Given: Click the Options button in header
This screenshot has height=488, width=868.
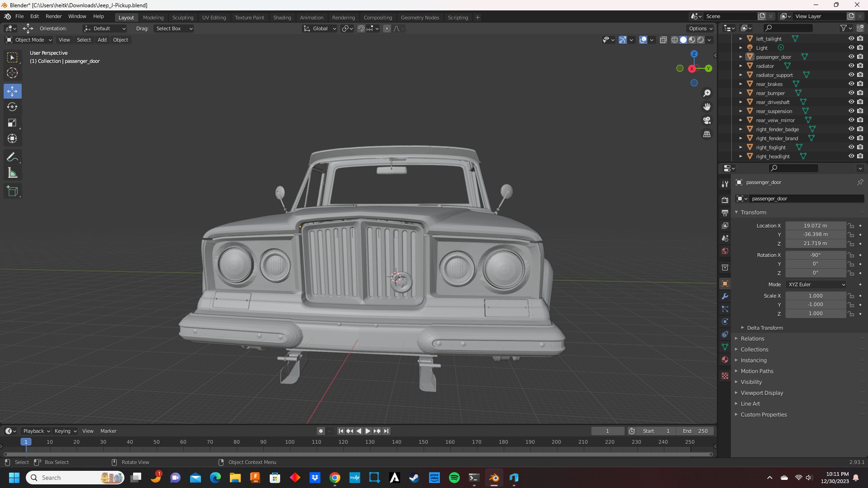Looking at the screenshot, I should coord(700,28).
